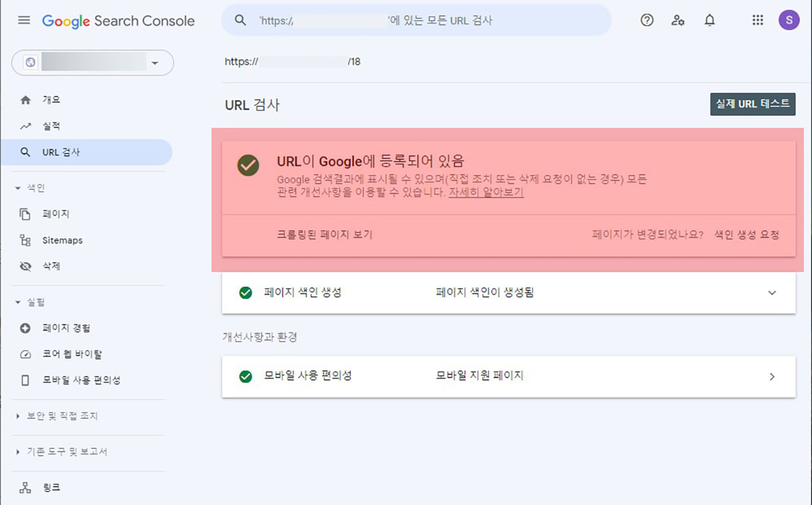Screen dimensions: 812x505
Task: Click the search magnifier icon
Action: click(x=240, y=20)
